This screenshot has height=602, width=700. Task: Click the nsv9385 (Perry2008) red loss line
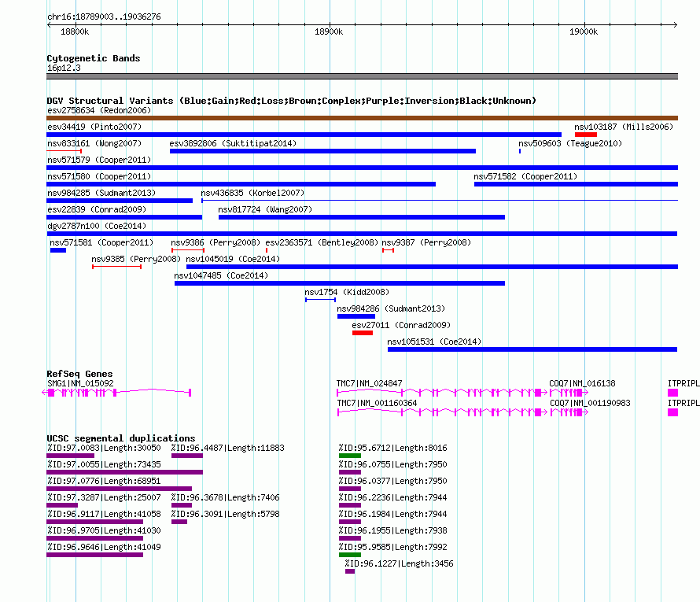tap(117, 267)
